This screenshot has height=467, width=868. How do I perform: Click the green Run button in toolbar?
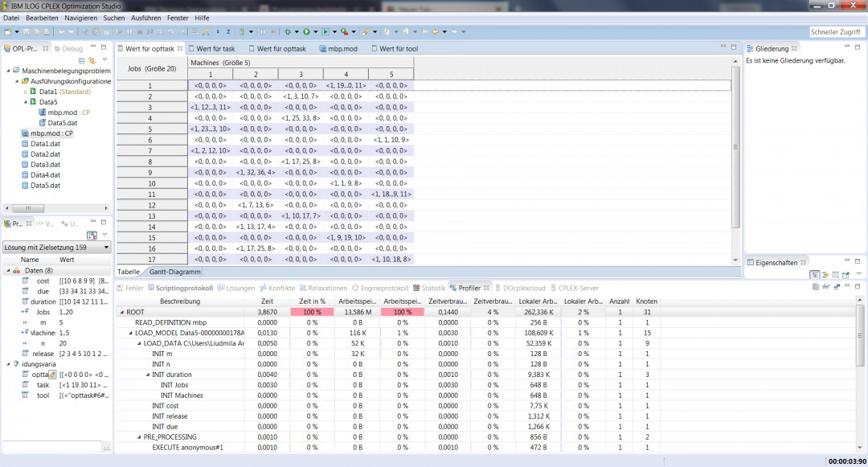click(305, 31)
